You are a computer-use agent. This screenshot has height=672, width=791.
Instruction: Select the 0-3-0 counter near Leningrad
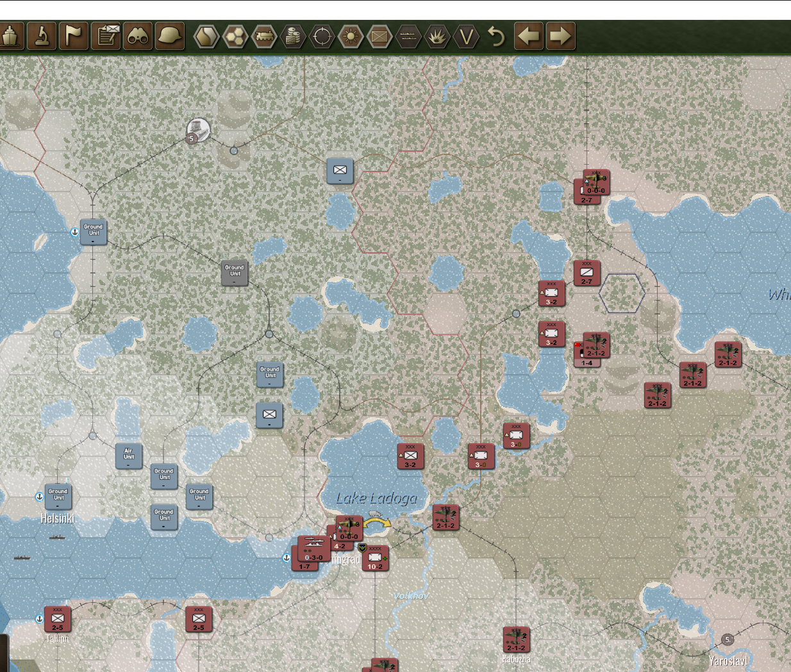(314, 549)
